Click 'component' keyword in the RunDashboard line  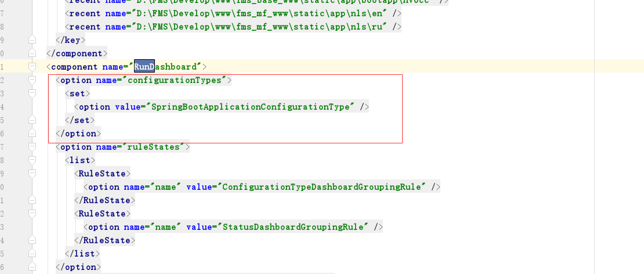pos(74,67)
